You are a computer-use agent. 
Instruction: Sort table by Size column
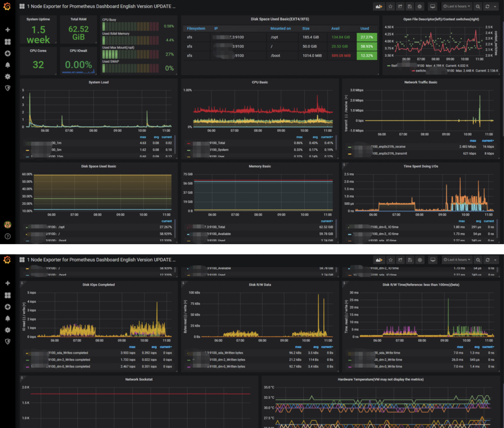[x=306, y=29]
